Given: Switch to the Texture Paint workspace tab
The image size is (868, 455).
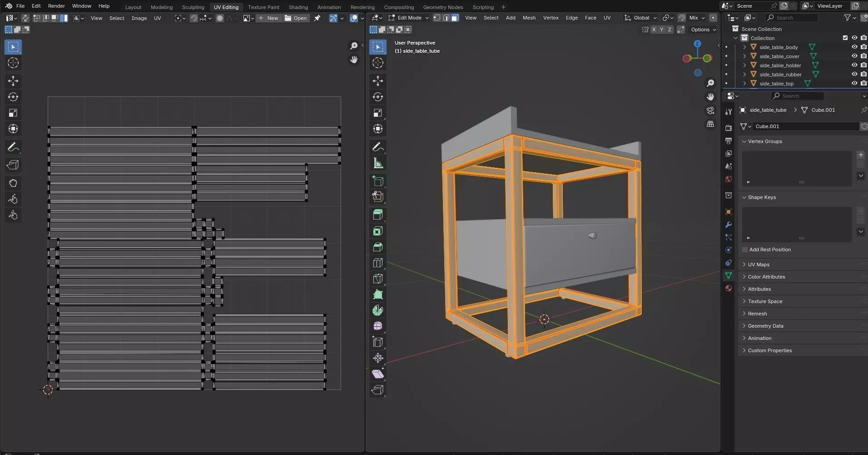Looking at the screenshot, I should [263, 7].
